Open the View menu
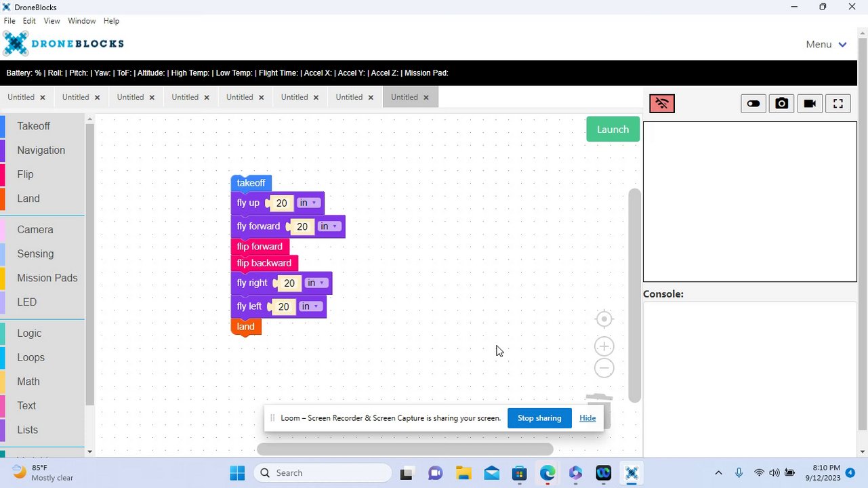 point(52,21)
